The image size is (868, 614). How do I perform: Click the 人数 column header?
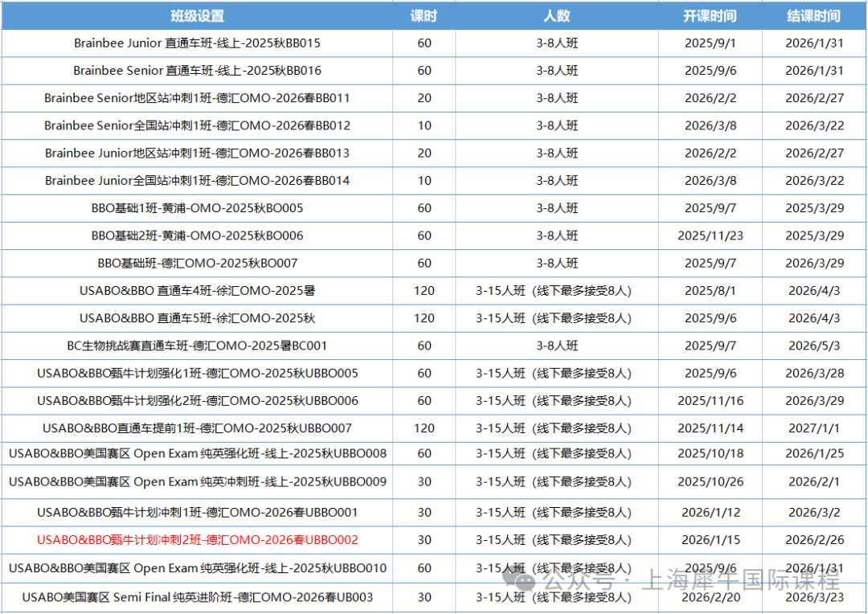557,15
